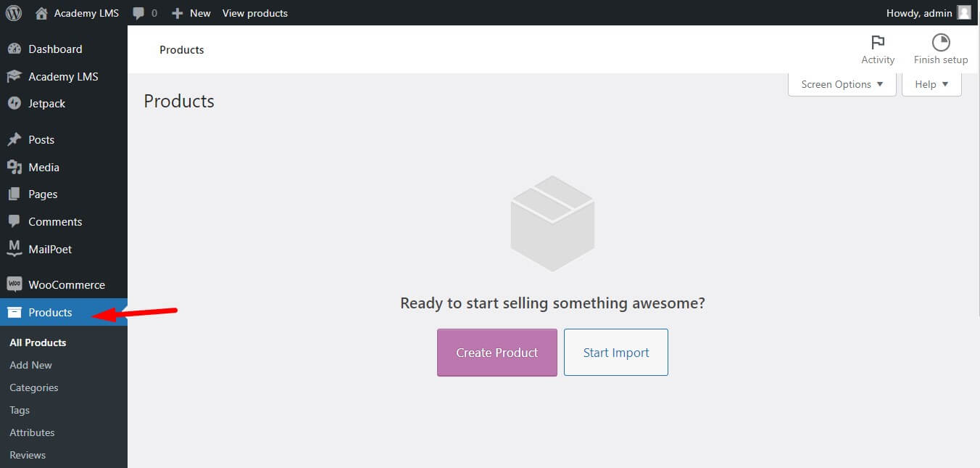Viewport: 980px width, 468px height.
Task: Click the Create Product button
Action: pyautogui.click(x=497, y=353)
